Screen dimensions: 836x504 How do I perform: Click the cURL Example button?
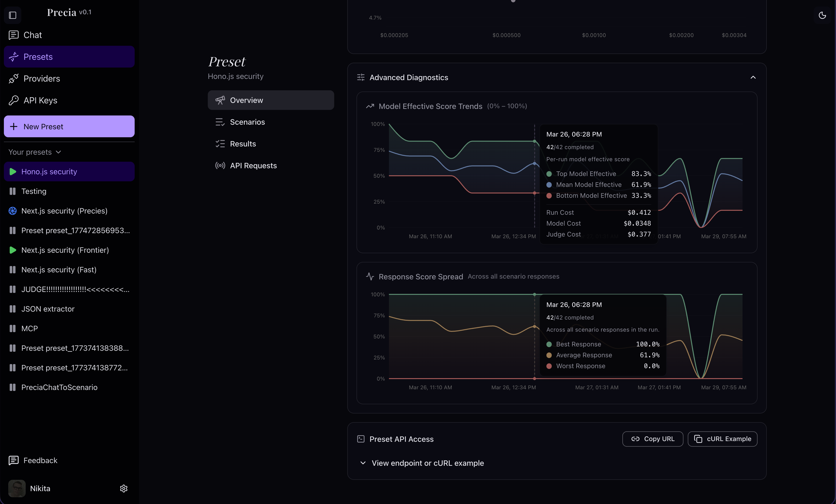(722, 439)
